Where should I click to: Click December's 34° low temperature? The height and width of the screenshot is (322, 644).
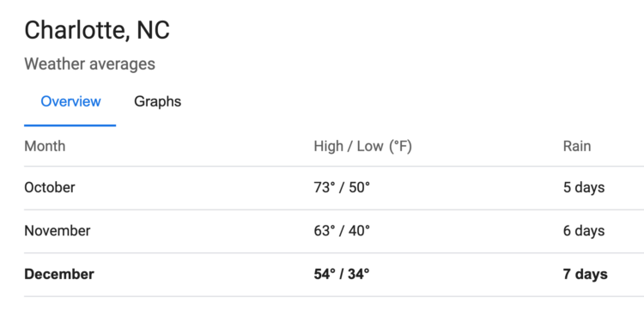pyautogui.click(x=359, y=275)
